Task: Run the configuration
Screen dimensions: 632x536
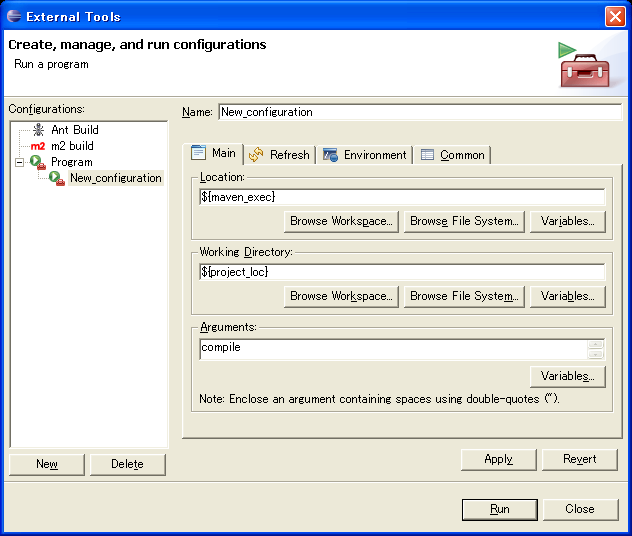Action: coord(499,509)
